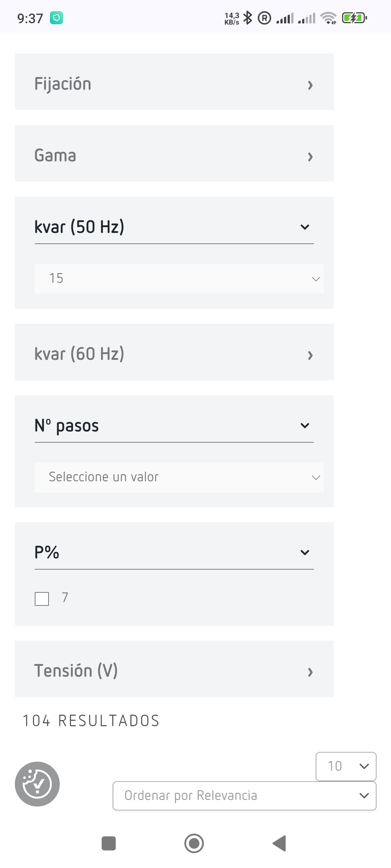Viewport: 391px width, 868px height.
Task: Tap the Android back navigation arrow
Action: pyautogui.click(x=279, y=843)
